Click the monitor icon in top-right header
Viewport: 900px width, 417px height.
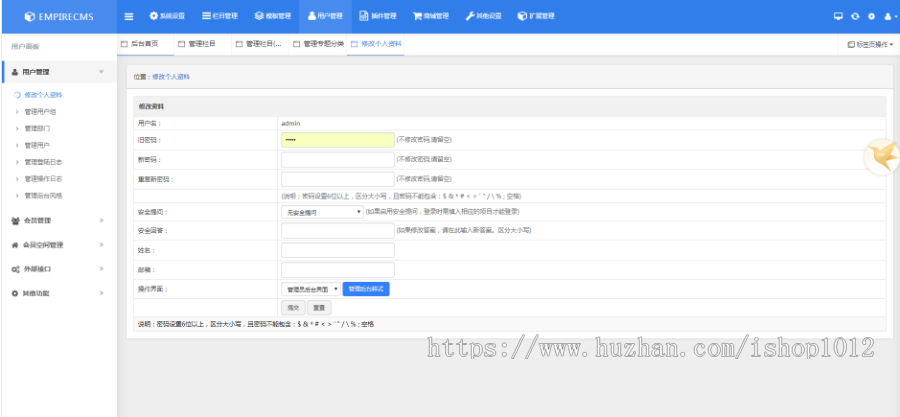838,16
